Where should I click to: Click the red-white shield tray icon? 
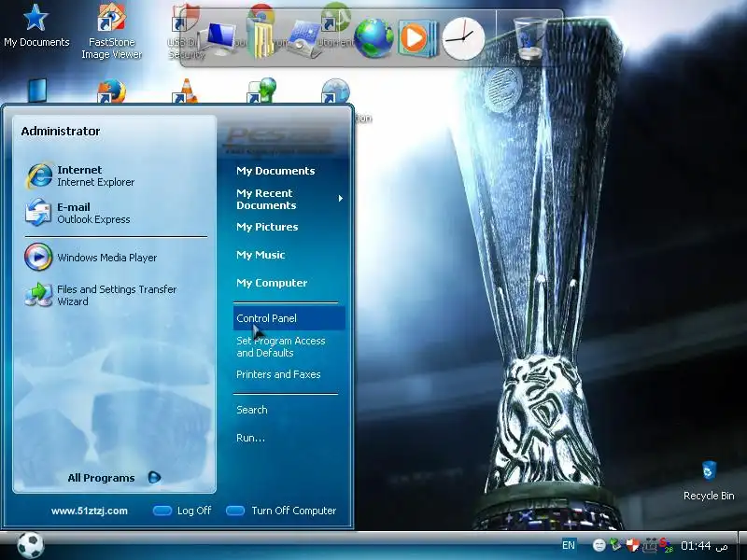pyautogui.click(x=632, y=545)
